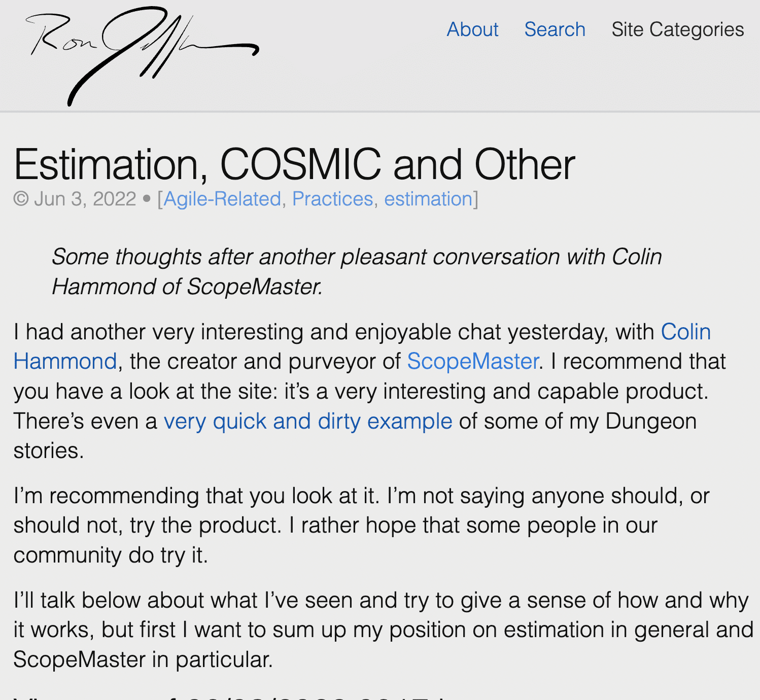Screen dimensions: 760x700
Task: Open the About page
Action: coord(472,29)
